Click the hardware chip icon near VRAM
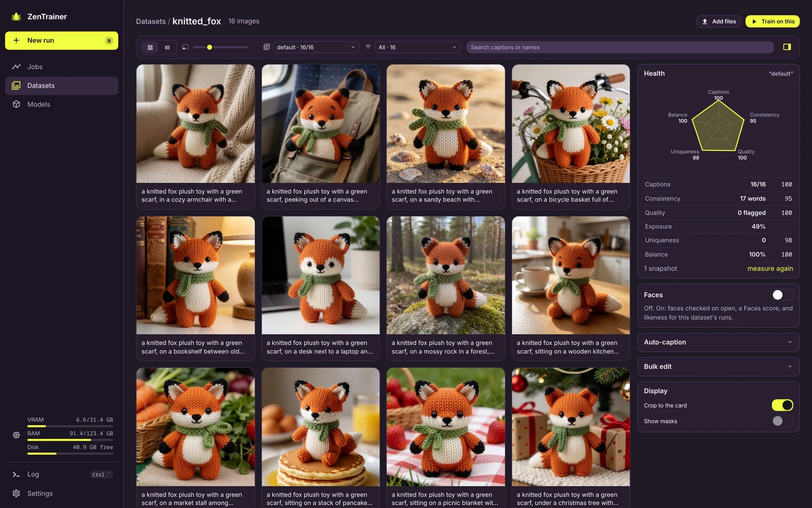 tap(16, 435)
